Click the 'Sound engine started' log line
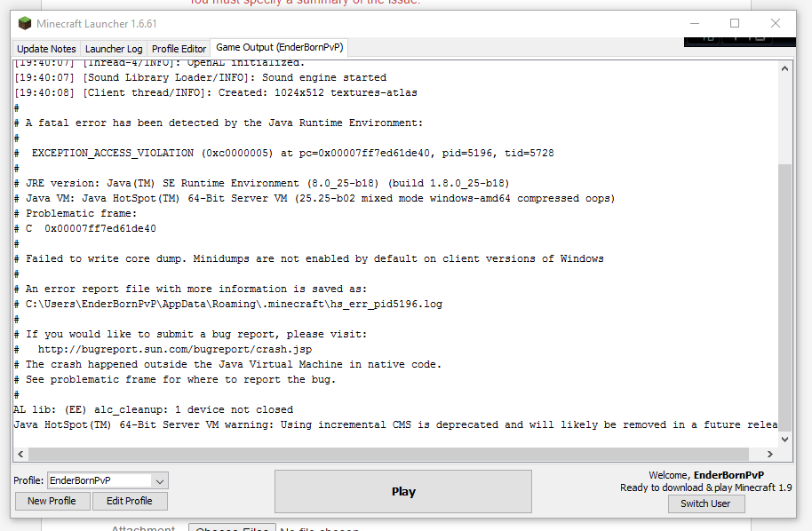 [201, 77]
